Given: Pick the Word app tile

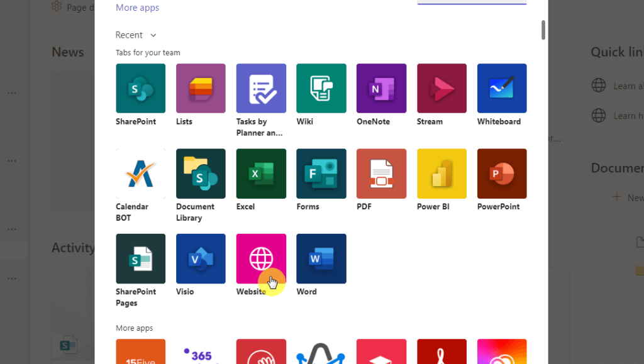Looking at the screenshot, I should (x=321, y=258).
